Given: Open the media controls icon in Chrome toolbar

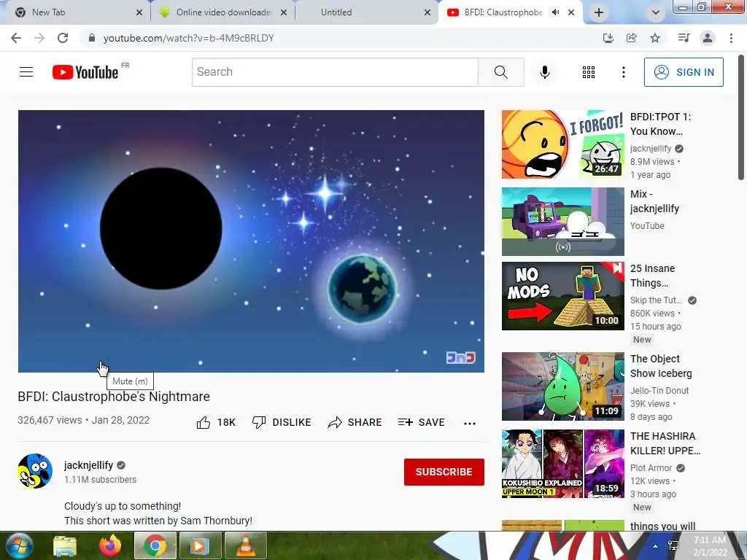Looking at the screenshot, I should pos(684,38).
